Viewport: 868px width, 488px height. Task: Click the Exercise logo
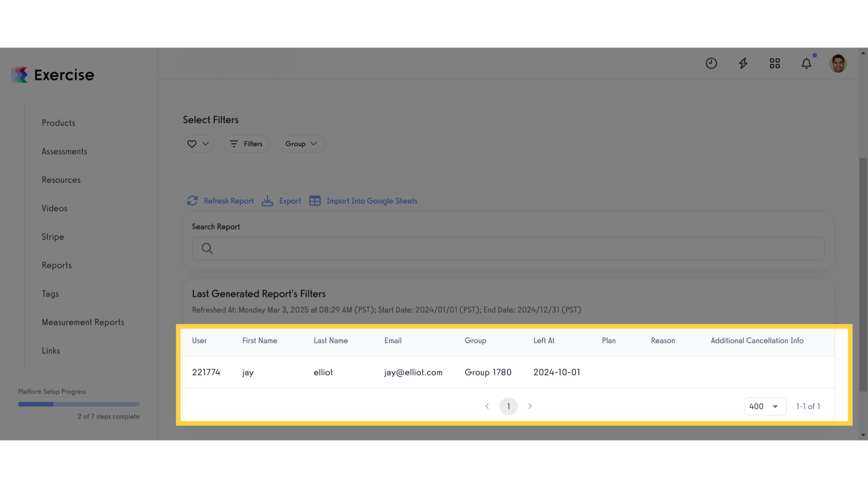pos(52,75)
